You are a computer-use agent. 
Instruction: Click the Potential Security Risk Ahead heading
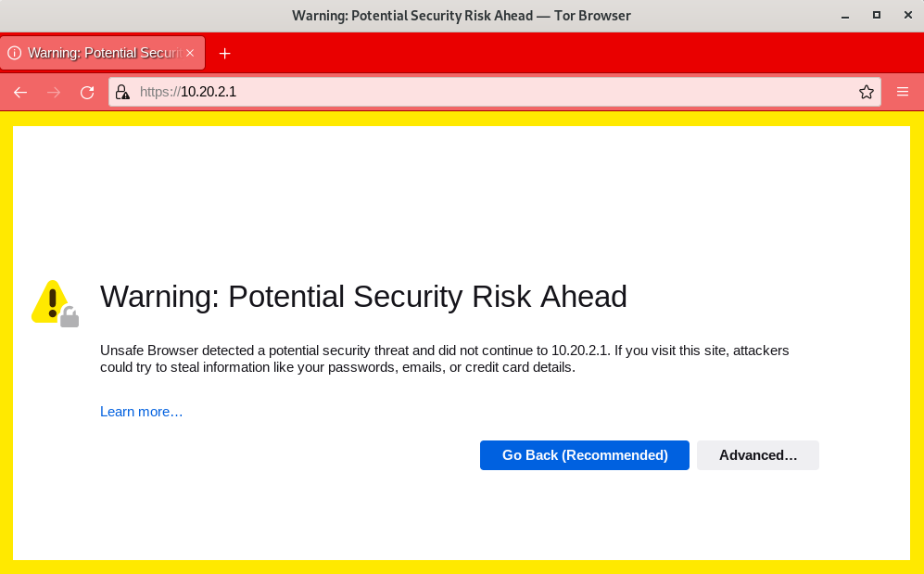363,297
